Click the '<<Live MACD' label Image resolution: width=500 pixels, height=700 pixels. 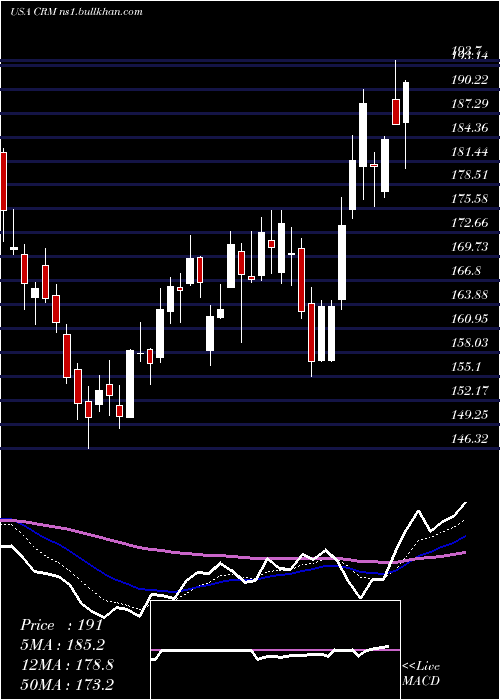click(421, 674)
